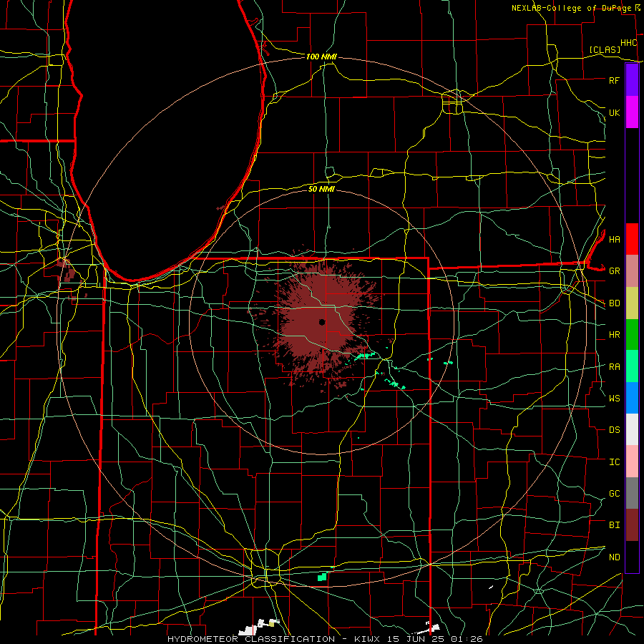The width and height of the screenshot is (644, 644).
Task: Click the RA legend label
Action: [x=614, y=367]
